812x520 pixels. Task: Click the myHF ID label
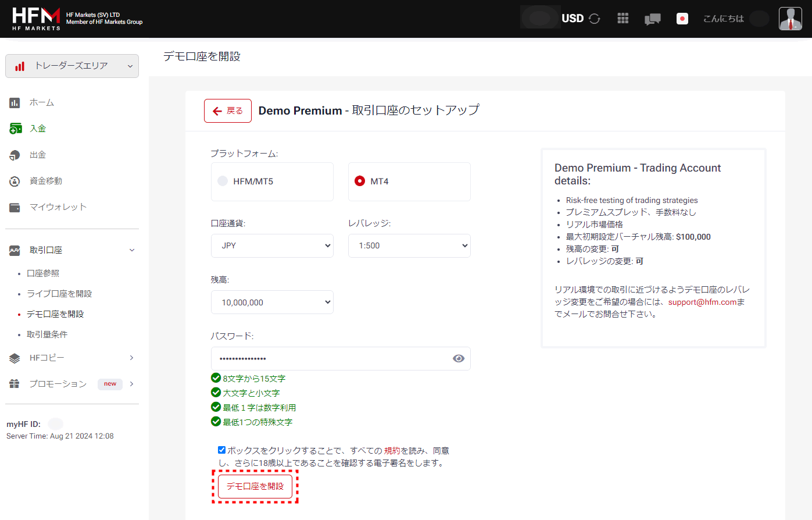coord(23,424)
